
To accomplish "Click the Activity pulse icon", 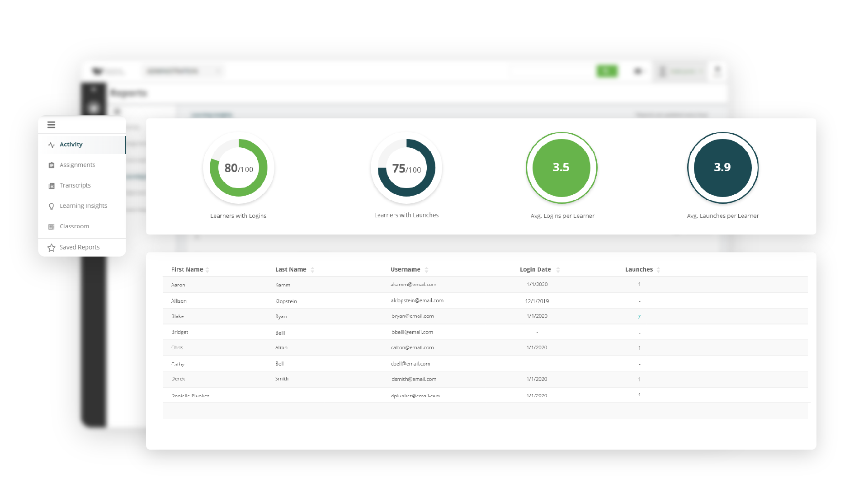I will pyautogui.click(x=51, y=145).
